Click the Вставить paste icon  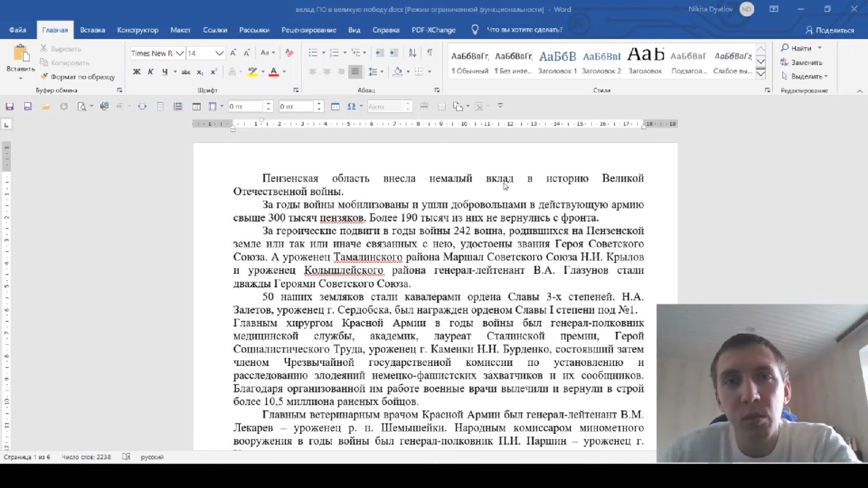(x=21, y=54)
